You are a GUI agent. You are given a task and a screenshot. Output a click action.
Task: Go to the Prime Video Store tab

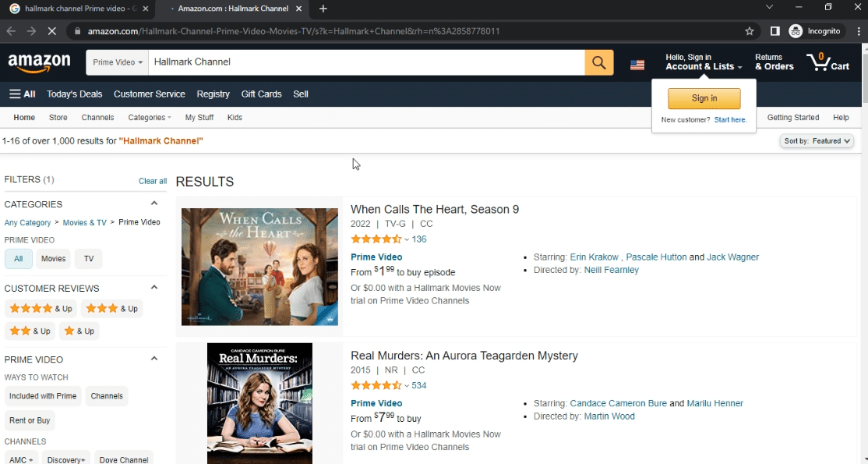tap(58, 118)
